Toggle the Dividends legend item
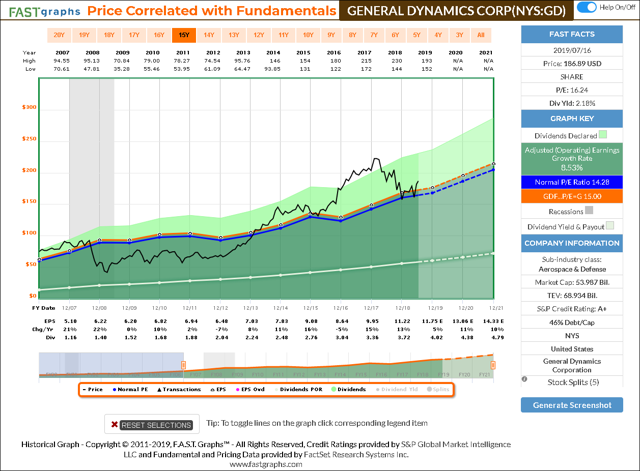 point(349,389)
